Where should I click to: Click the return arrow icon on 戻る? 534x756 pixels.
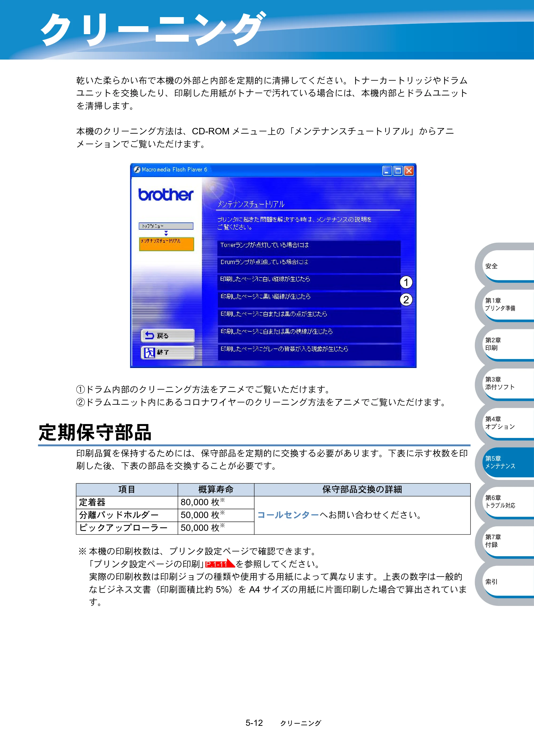150,335
